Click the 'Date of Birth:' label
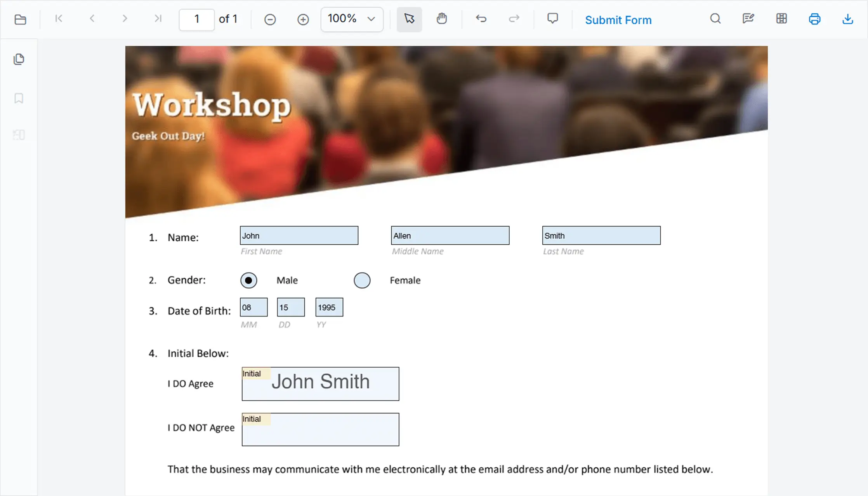The width and height of the screenshot is (868, 496). (199, 311)
